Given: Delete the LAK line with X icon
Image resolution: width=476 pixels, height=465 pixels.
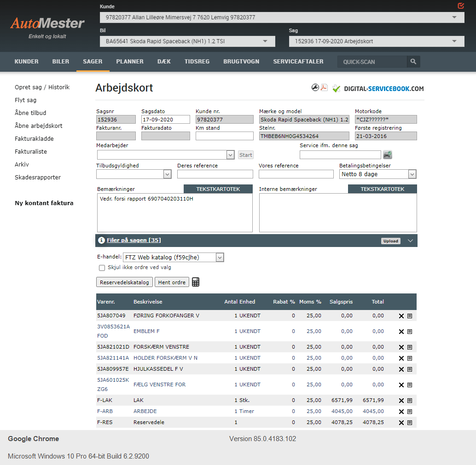Looking at the screenshot, I should coord(401,401).
